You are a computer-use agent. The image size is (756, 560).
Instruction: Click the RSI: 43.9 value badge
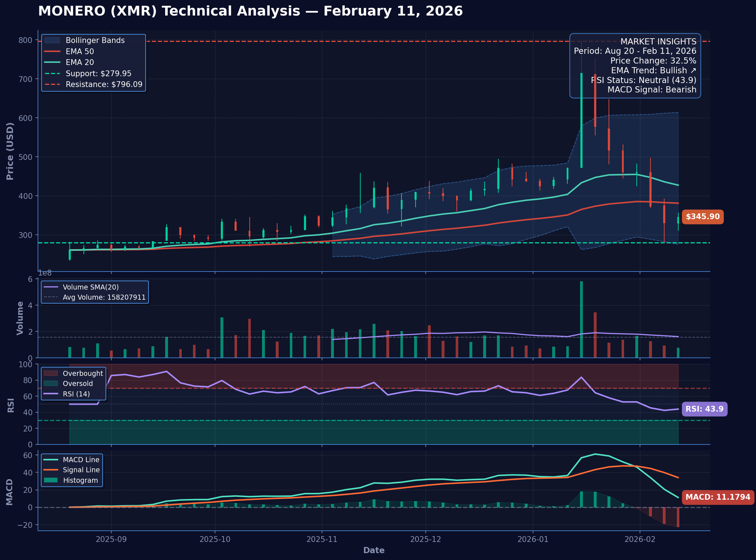[x=704, y=409]
